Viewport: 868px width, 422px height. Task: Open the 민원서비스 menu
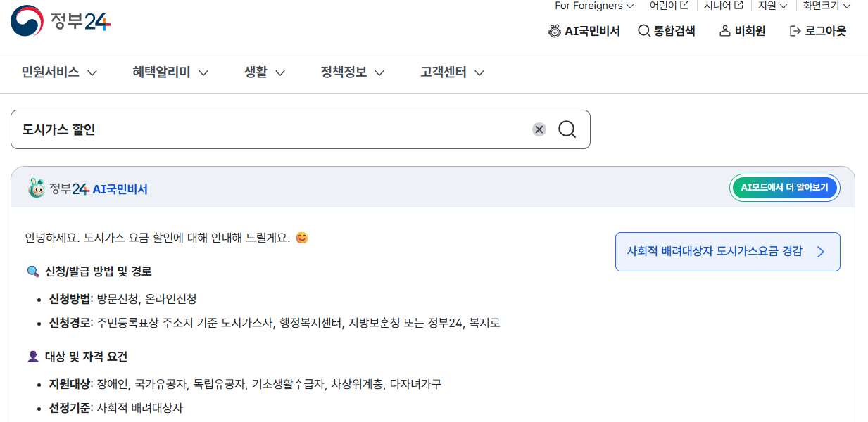tap(59, 72)
